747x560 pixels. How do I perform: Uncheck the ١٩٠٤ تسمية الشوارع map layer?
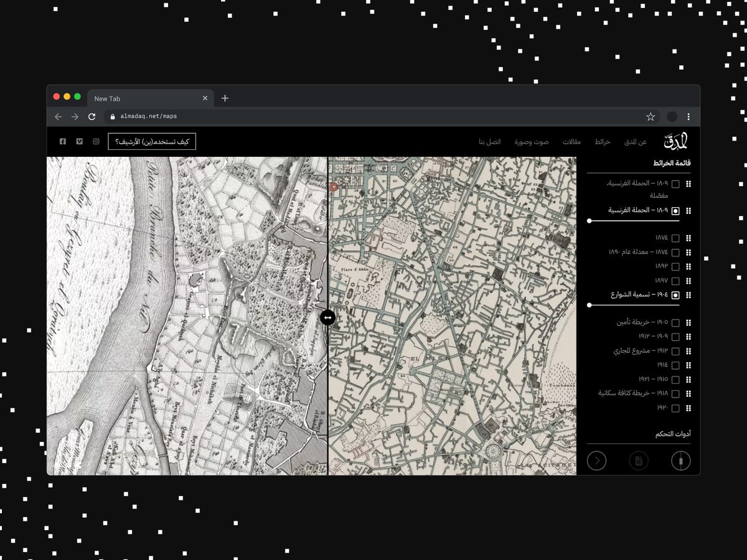point(675,295)
